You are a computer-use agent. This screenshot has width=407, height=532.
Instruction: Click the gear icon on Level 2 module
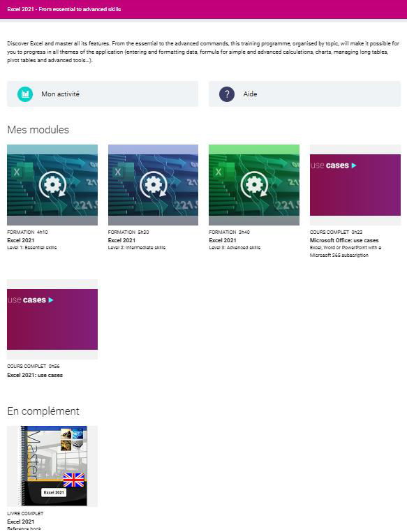coord(154,185)
